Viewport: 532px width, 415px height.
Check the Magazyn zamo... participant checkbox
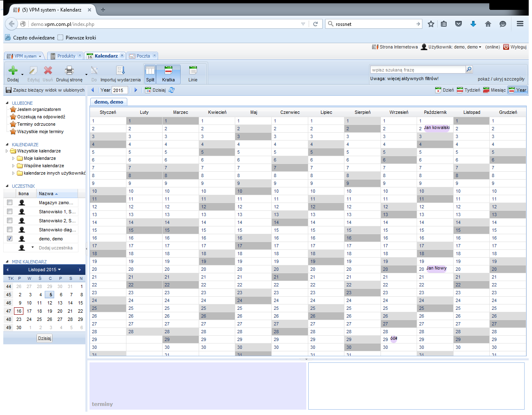[x=9, y=203]
